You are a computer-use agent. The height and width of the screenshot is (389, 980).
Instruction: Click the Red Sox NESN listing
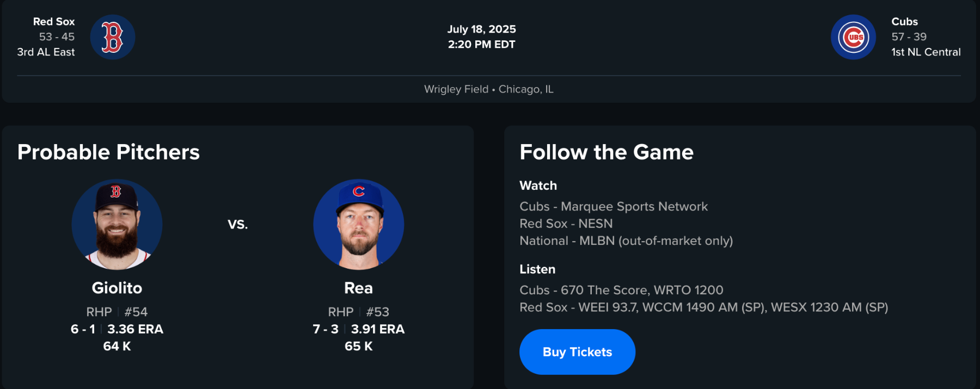click(x=566, y=224)
